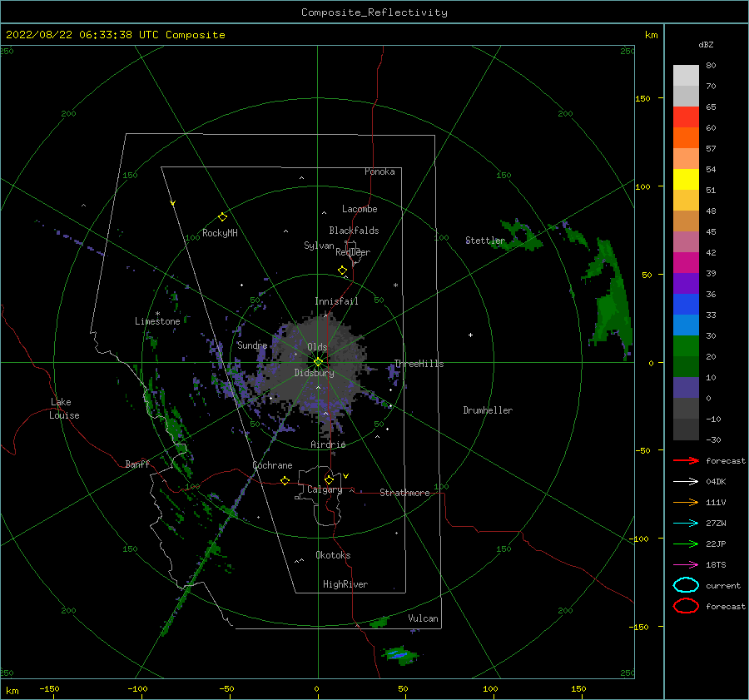Click the 51 dBZ yellow color swatch
Image resolution: width=749 pixels, height=700 pixels.
click(686, 180)
